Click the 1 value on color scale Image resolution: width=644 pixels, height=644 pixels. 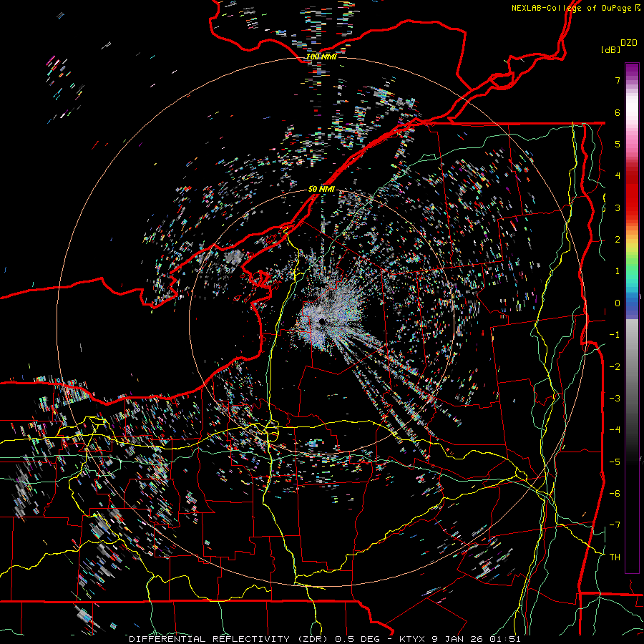pyautogui.click(x=618, y=271)
